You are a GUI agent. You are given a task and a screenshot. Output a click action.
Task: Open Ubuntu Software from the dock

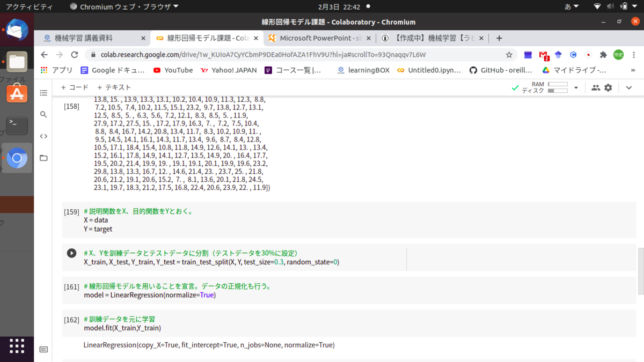pyautogui.click(x=17, y=94)
